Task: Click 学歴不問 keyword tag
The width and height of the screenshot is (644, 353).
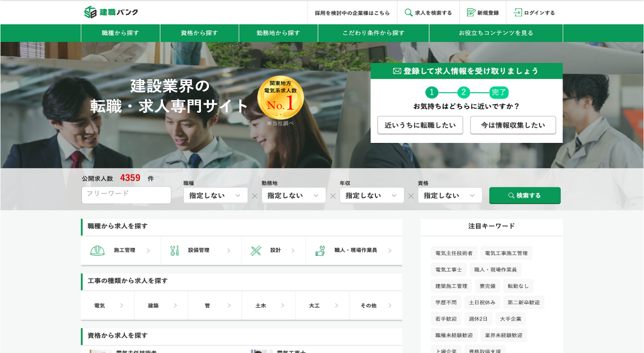Action: pyautogui.click(x=446, y=302)
